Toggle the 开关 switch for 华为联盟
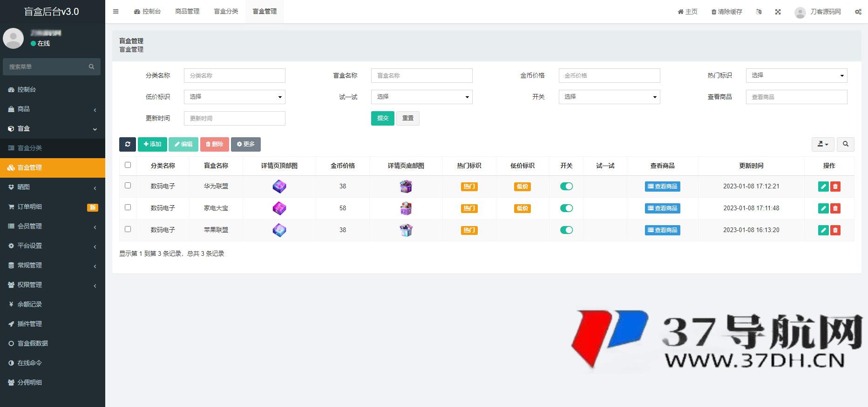Viewport: 868px width, 407px height. point(566,187)
